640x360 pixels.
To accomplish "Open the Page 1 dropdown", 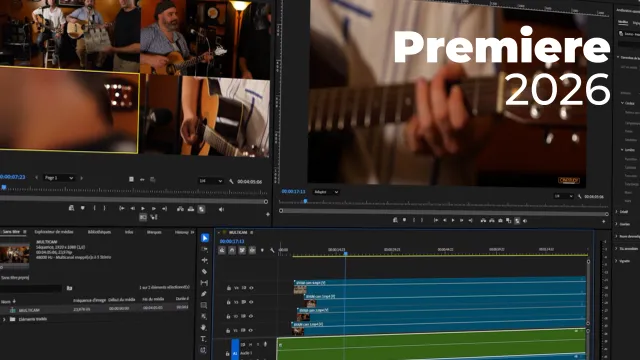I will pyautogui.click(x=59, y=178).
